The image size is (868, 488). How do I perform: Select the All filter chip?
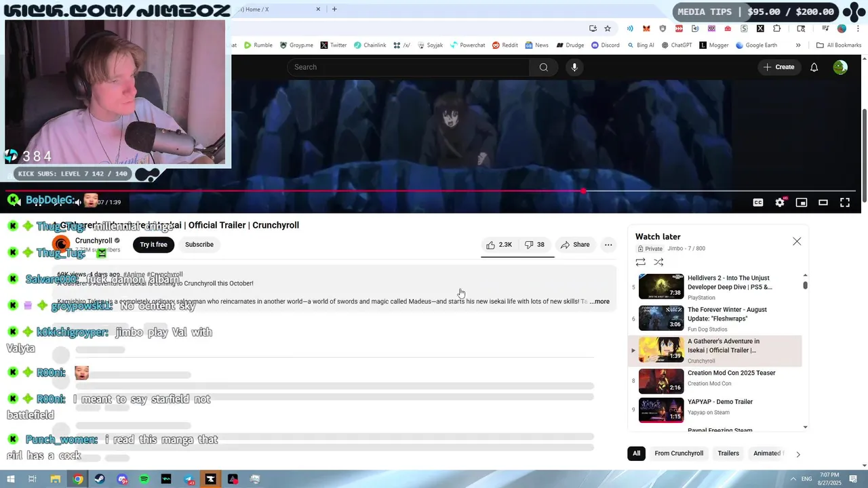pos(636,453)
